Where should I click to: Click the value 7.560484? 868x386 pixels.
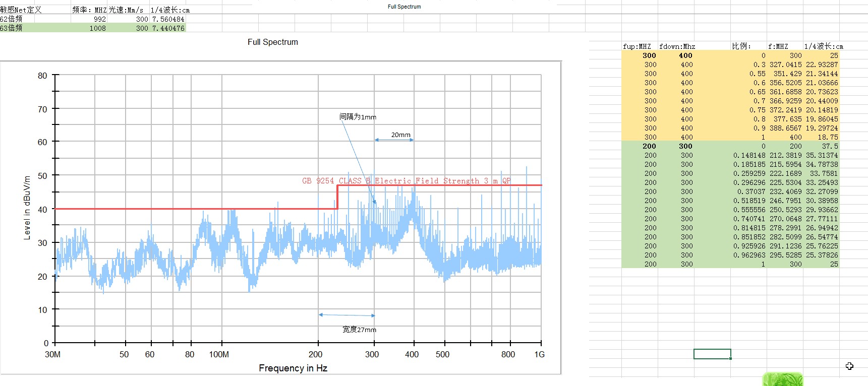click(168, 19)
